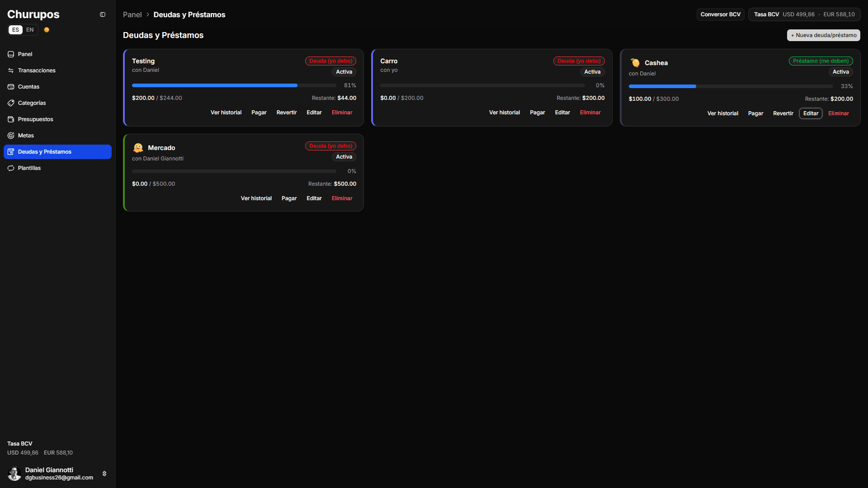Open Categorías via its tag icon
The width and height of the screenshot is (868, 488).
(11, 103)
